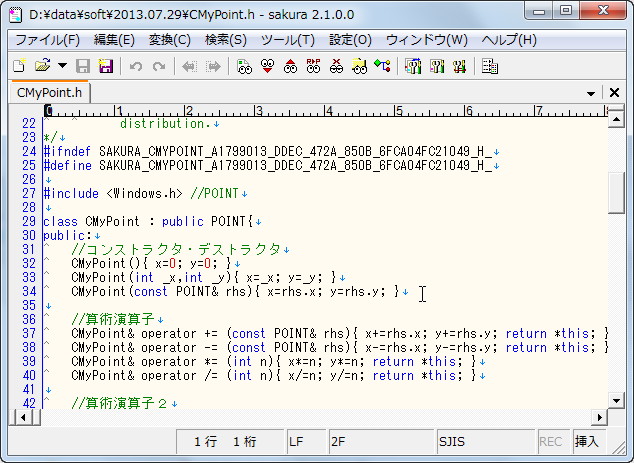Open type settings tool icon
This screenshot has width=634, height=463.
click(437, 66)
